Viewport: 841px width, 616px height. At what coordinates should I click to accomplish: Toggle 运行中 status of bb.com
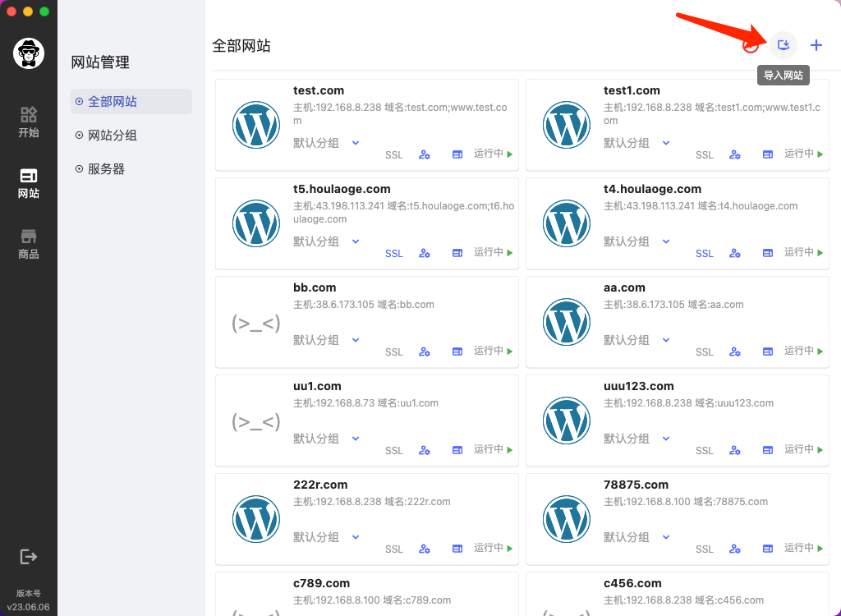(x=494, y=351)
